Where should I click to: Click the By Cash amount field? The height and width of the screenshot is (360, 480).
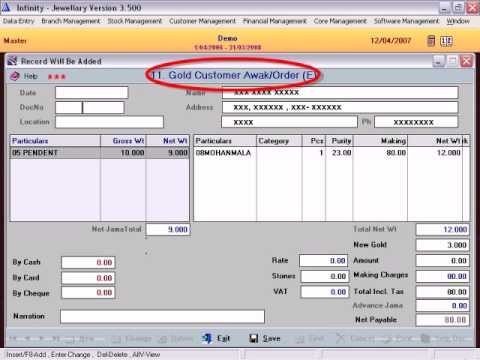(x=88, y=262)
